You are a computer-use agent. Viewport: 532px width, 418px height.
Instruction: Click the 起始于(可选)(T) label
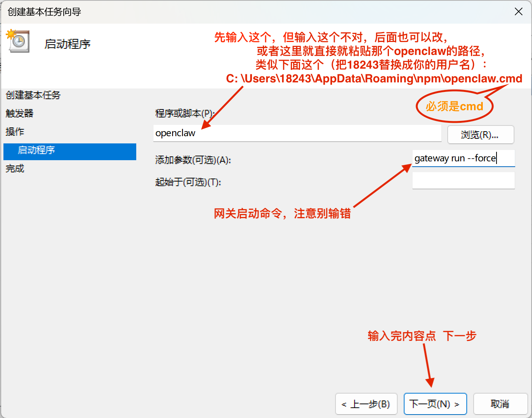tap(188, 182)
